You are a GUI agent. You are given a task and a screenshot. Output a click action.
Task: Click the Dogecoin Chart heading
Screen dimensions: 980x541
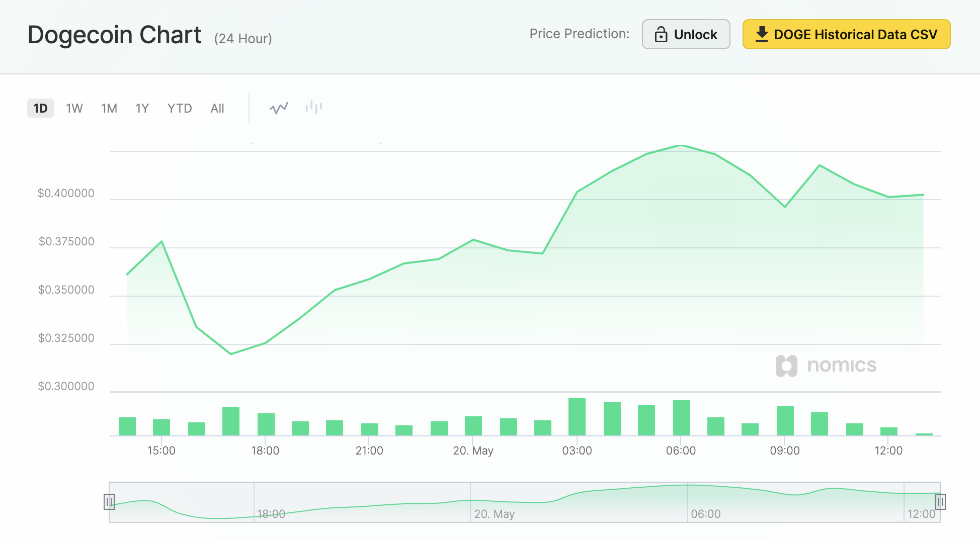(x=115, y=35)
